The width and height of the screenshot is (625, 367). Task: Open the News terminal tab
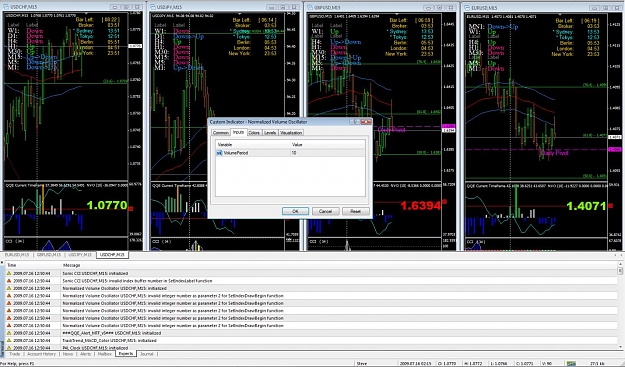tap(68, 354)
